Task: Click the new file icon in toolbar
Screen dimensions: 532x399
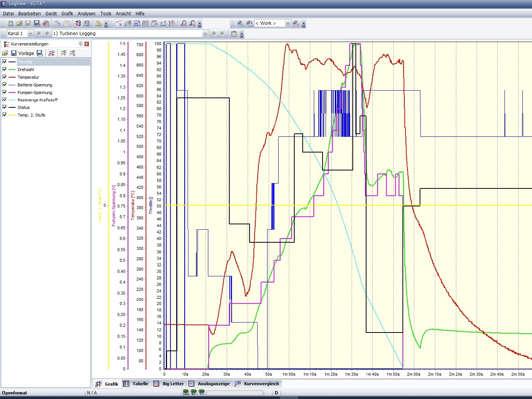Action: (11, 23)
